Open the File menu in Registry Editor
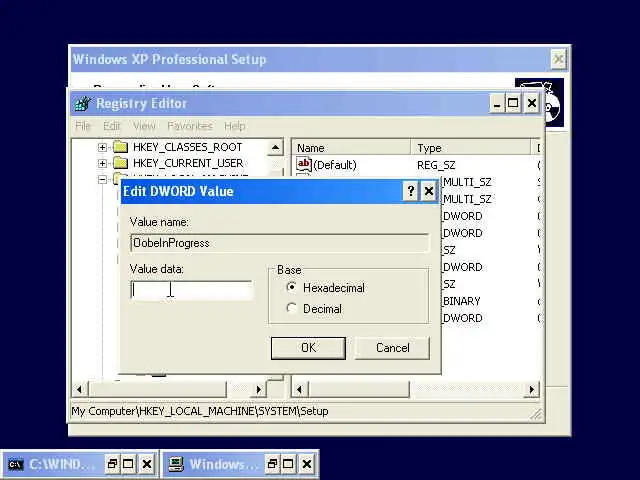Viewport: 640px width, 480px height. pos(83,126)
